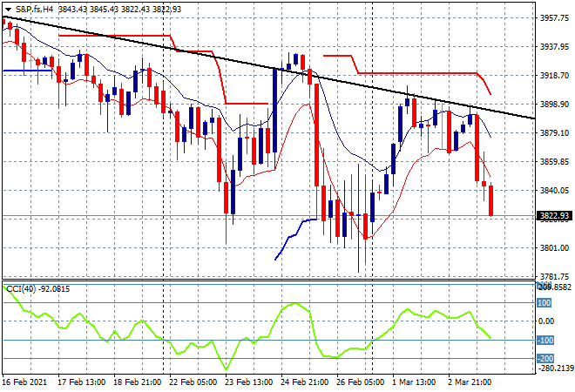Click the CCI 0.00 level label

[546, 321]
